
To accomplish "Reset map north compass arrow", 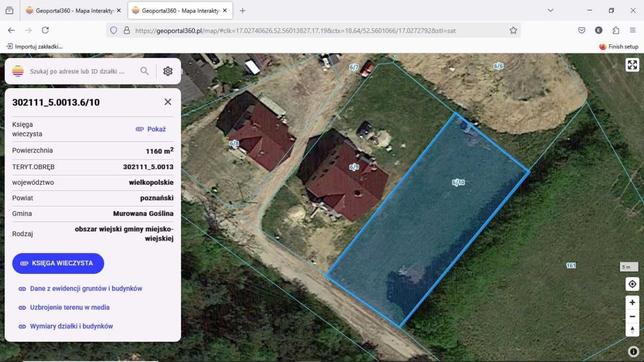I will (x=632, y=330).
